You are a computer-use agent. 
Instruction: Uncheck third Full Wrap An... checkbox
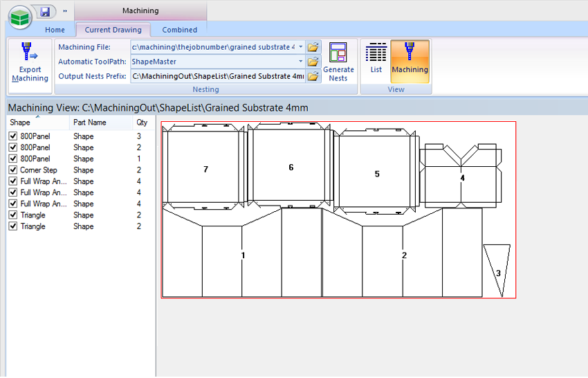13,204
